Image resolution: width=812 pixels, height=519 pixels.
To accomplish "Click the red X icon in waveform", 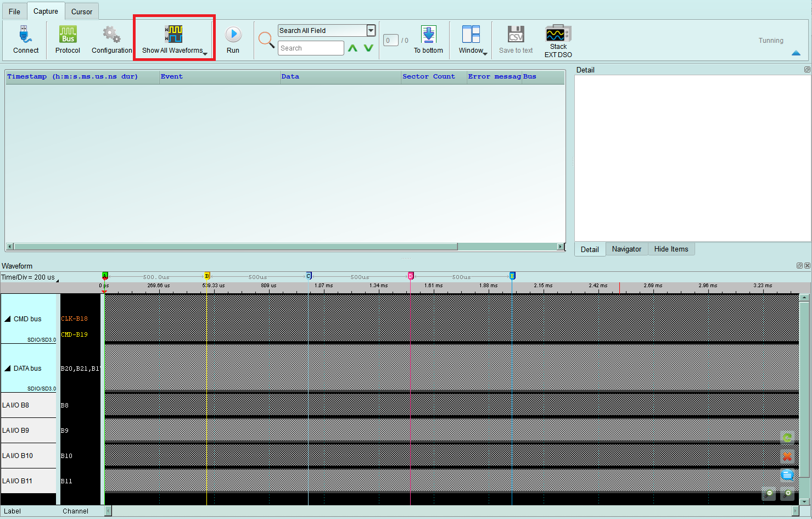I will click(x=787, y=456).
